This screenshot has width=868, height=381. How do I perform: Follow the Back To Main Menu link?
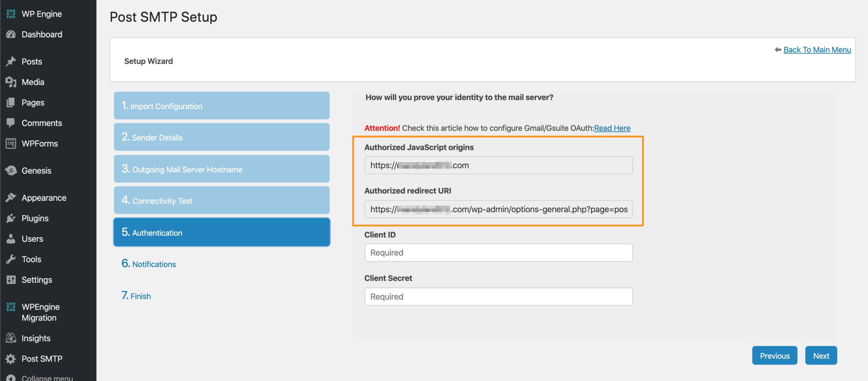[x=817, y=50]
